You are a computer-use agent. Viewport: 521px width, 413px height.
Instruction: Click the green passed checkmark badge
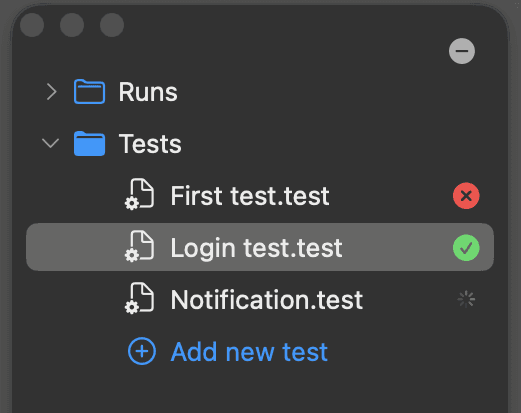(x=466, y=248)
